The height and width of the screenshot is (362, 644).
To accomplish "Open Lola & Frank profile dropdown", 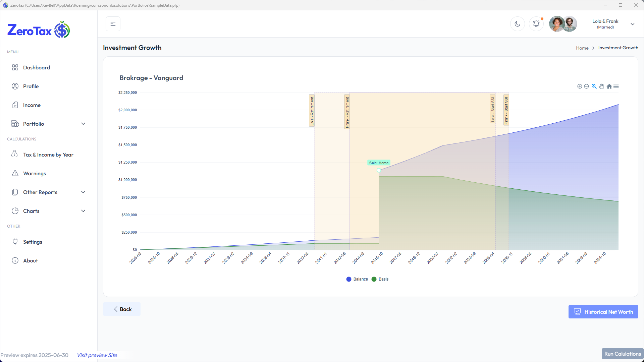I will 632,24.
